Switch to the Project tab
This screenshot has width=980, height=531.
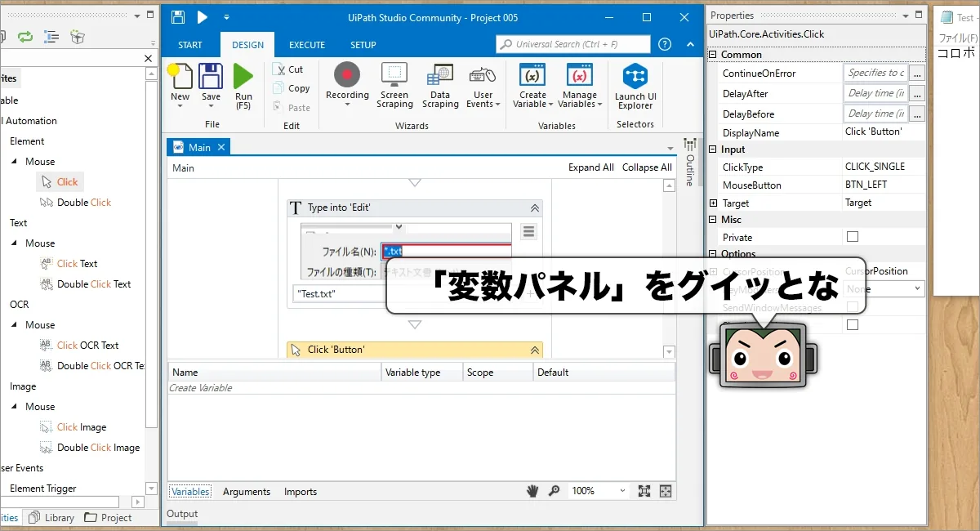tap(108, 517)
